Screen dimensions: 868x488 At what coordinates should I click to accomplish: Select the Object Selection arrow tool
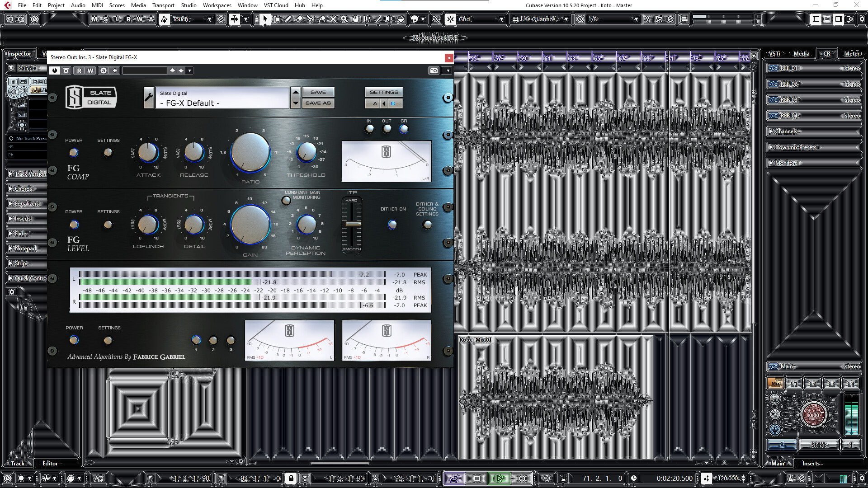pyautogui.click(x=265, y=19)
